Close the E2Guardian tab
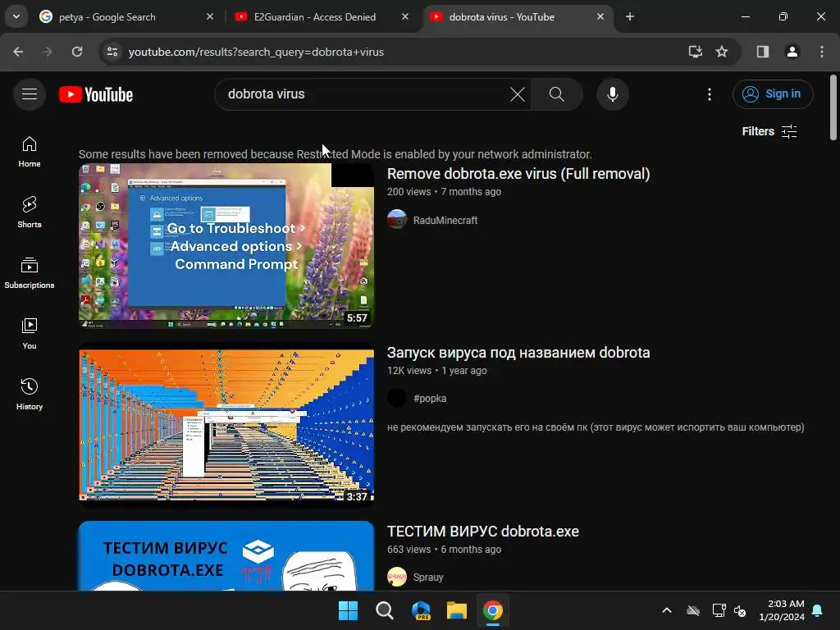Viewport: 840px width, 630px height. point(405,17)
